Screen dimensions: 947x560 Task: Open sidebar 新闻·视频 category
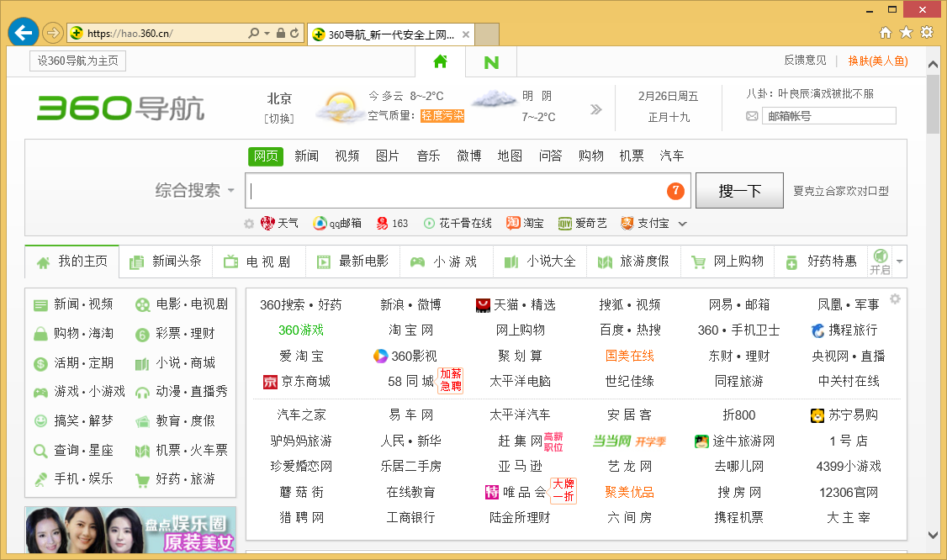74,304
